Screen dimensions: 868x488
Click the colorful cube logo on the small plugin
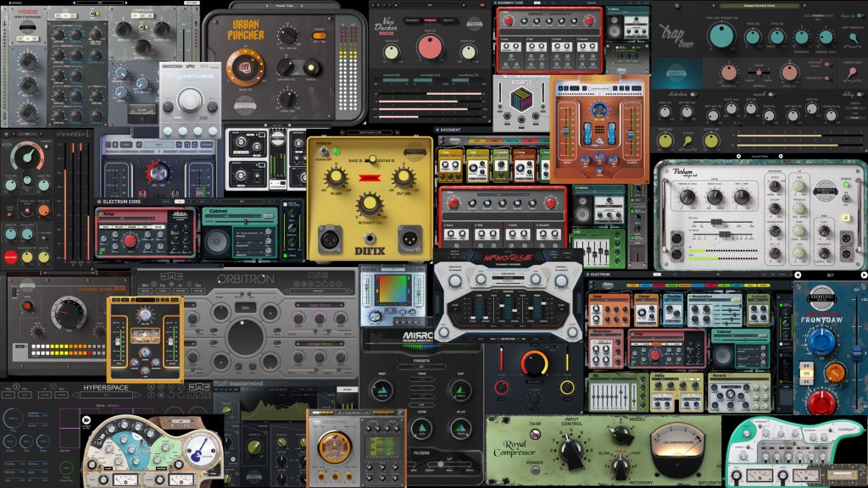(520, 97)
